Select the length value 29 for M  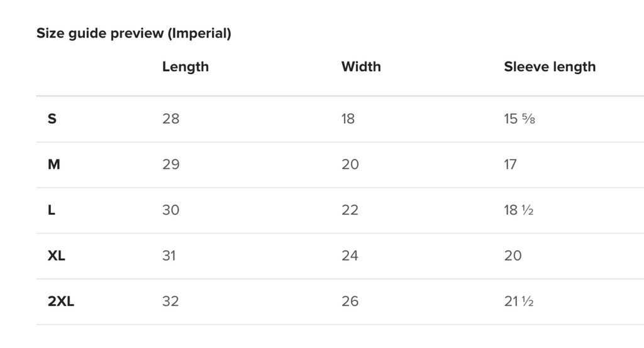(171, 164)
